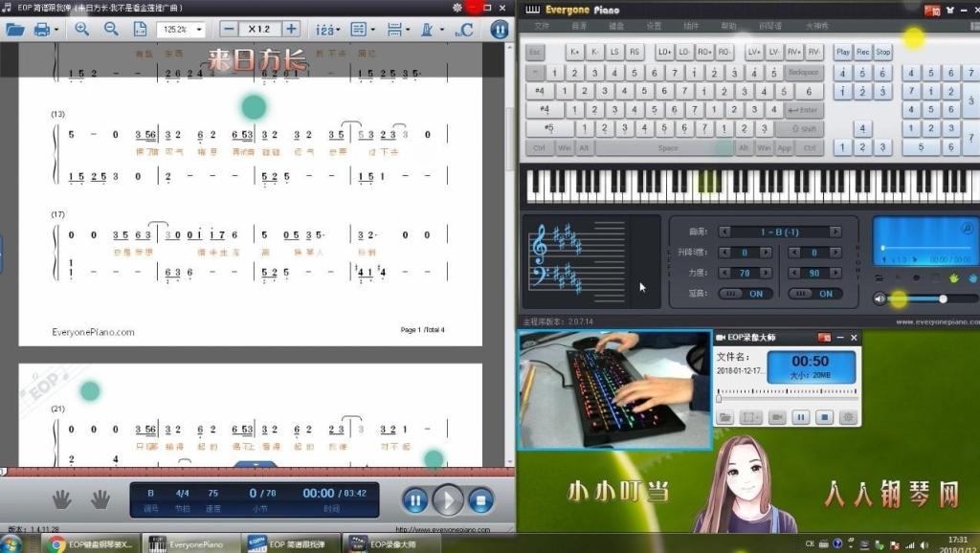The height and width of the screenshot is (553, 980).
Task: Open the EOP recorder settings gear
Action: click(848, 417)
